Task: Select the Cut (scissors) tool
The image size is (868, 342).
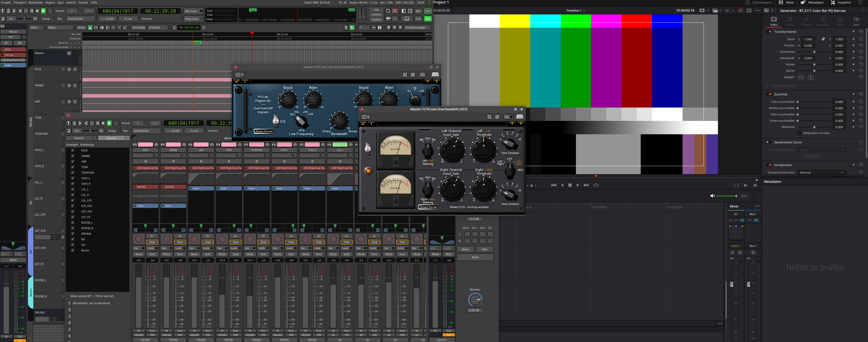Action: pos(101,28)
